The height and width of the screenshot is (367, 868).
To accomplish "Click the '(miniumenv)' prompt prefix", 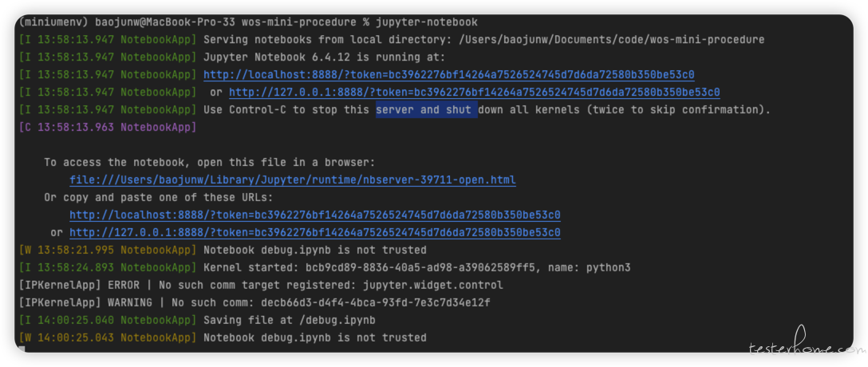I will point(53,22).
